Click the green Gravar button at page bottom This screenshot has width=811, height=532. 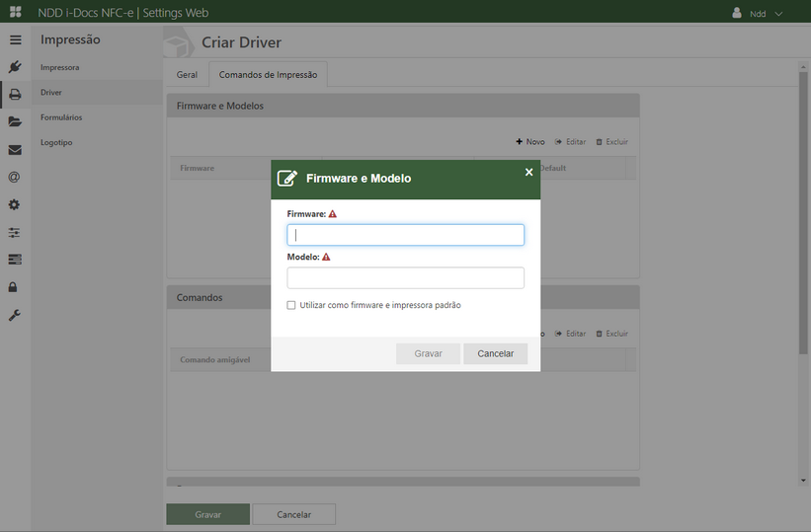(207, 514)
